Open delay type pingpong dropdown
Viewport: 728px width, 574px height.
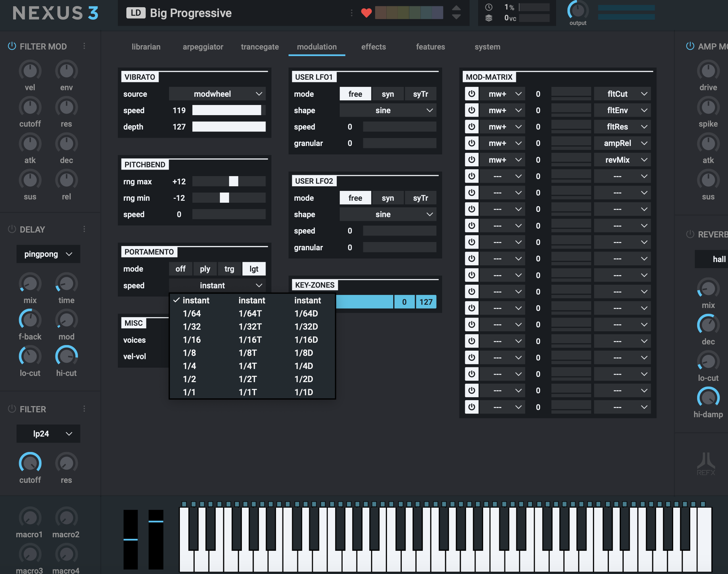pos(49,254)
